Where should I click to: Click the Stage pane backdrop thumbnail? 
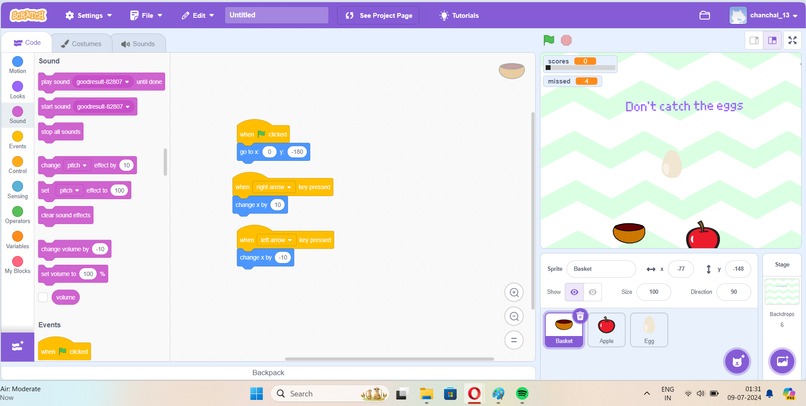point(782,291)
